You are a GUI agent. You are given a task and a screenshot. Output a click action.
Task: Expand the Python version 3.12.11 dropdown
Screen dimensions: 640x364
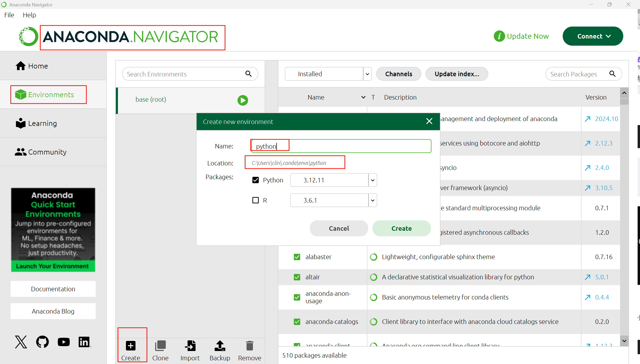[x=372, y=180]
